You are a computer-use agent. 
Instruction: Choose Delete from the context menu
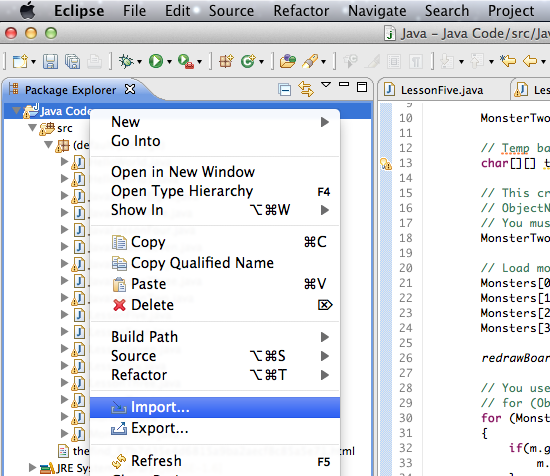point(215,305)
